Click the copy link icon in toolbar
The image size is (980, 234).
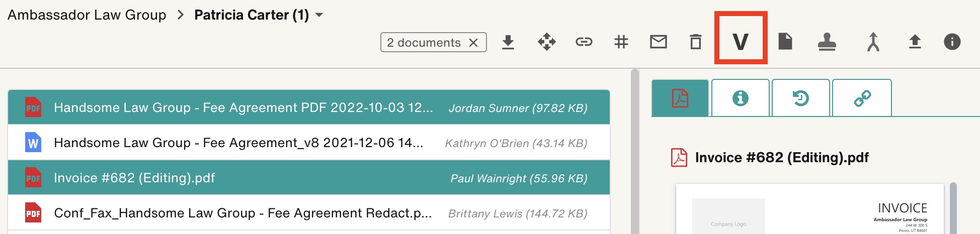584,42
